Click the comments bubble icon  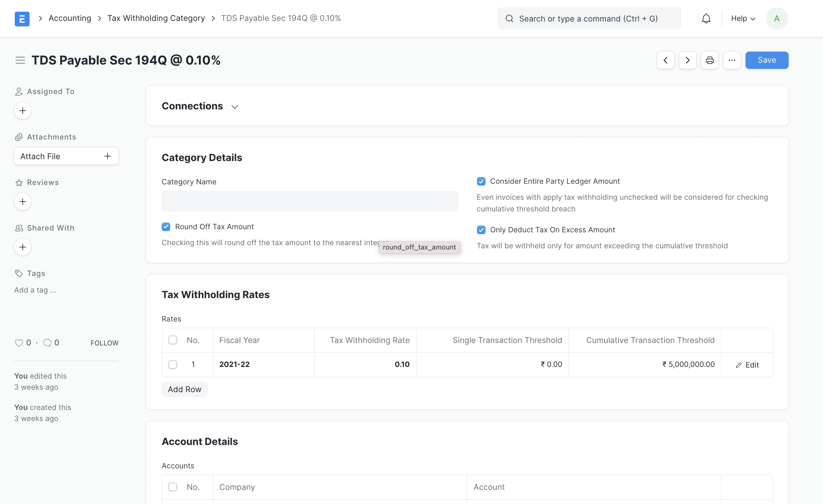click(47, 343)
